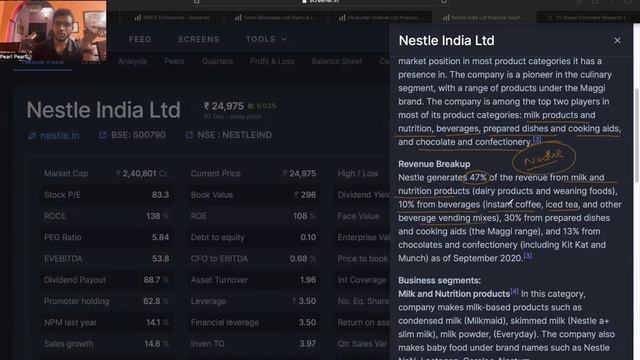The image size is (640, 360).
Task: Open the SCREENS menu item
Action: pos(198,39)
